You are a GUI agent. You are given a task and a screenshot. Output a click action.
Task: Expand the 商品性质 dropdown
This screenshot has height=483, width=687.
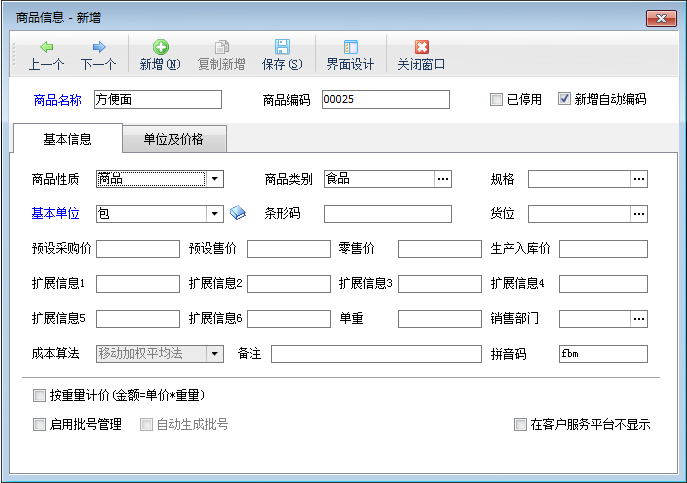tap(214, 179)
